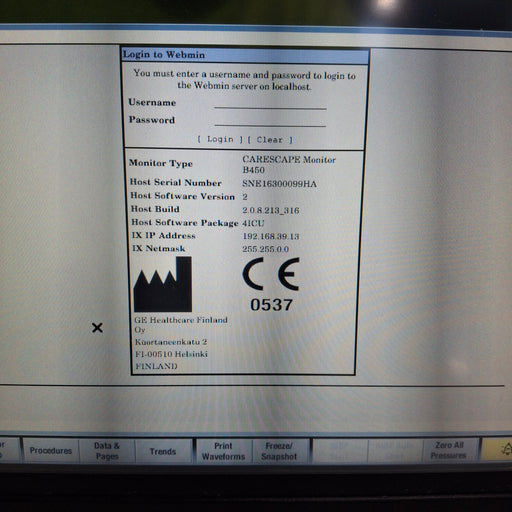
Task: Click FI-00510 Helsinki address line
Action: (x=171, y=354)
